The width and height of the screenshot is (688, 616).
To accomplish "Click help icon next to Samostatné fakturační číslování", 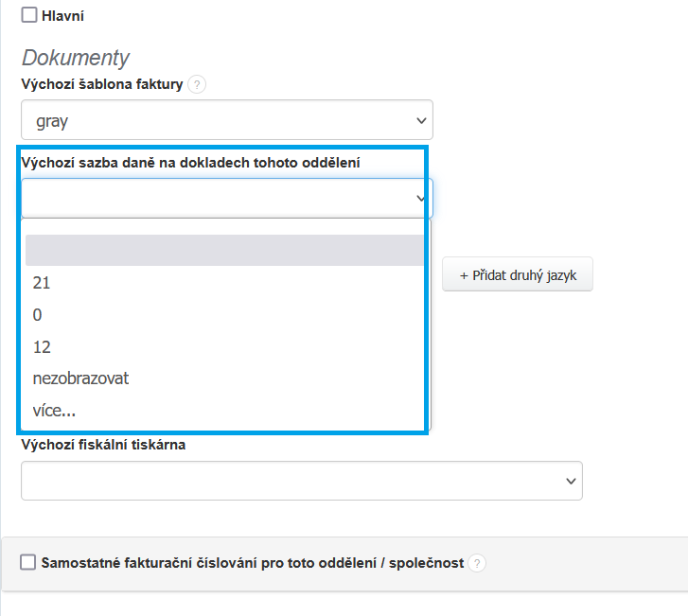I will tap(477, 564).
